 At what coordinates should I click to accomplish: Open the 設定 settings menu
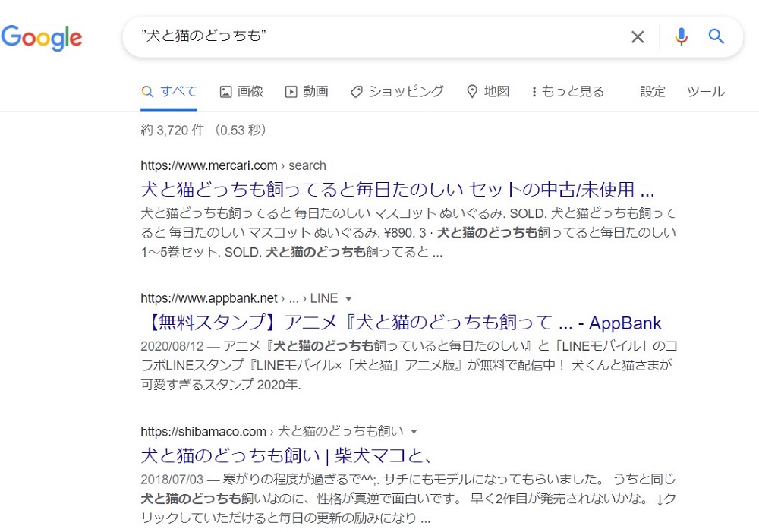click(x=653, y=92)
